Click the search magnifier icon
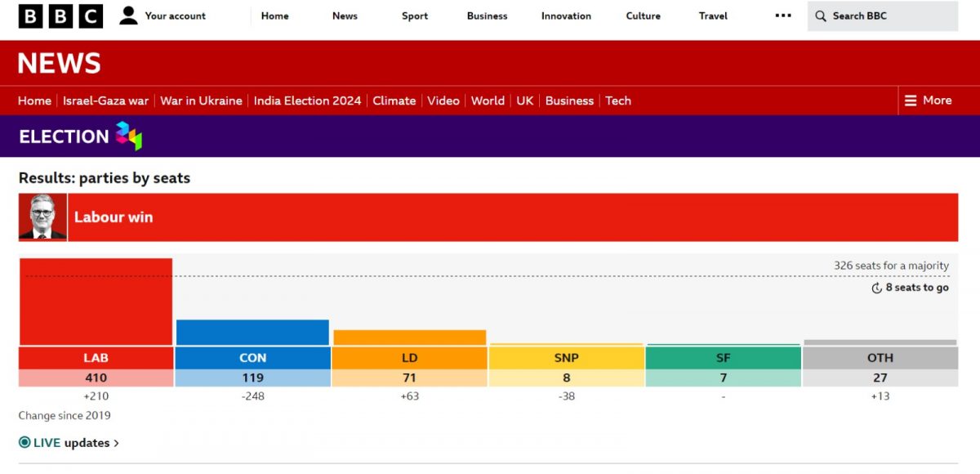 coord(819,16)
